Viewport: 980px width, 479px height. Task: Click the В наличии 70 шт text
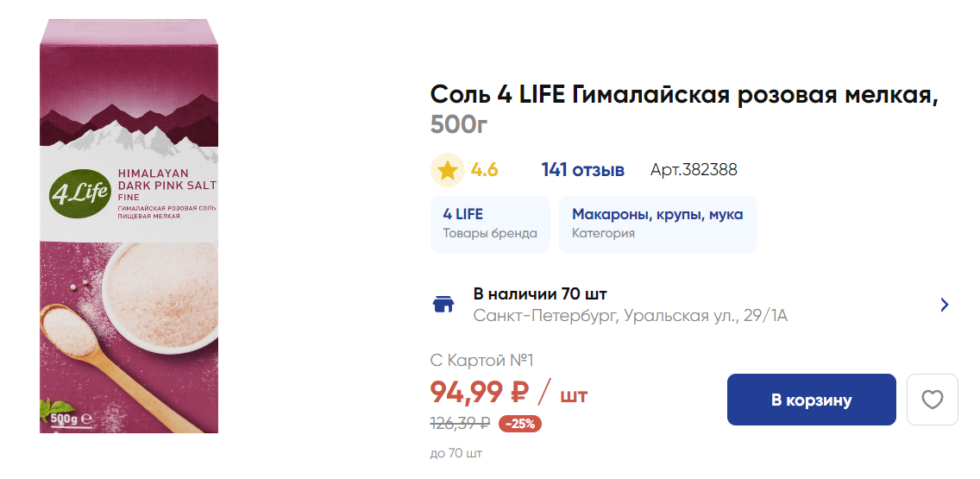tap(540, 293)
